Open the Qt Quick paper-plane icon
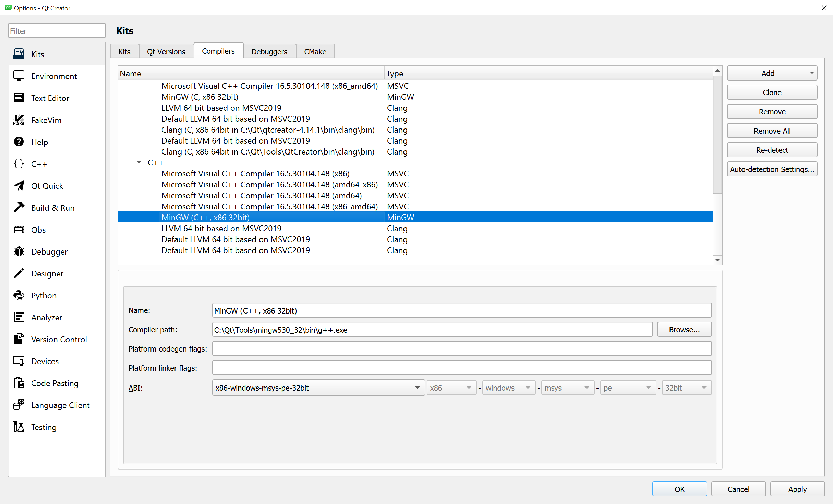This screenshot has width=833, height=504. click(x=19, y=186)
